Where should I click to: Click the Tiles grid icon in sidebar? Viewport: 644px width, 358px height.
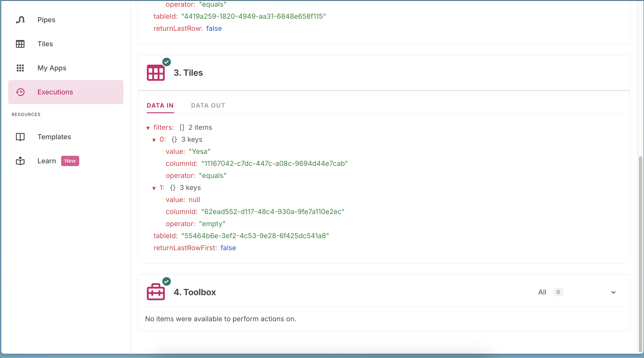tap(20, 44)
